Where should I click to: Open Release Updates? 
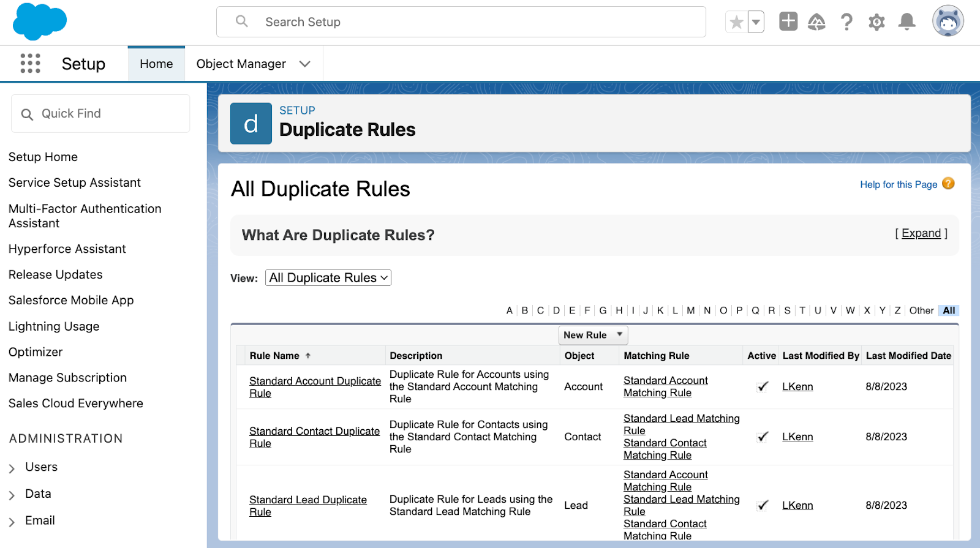[x=56, y=274]
